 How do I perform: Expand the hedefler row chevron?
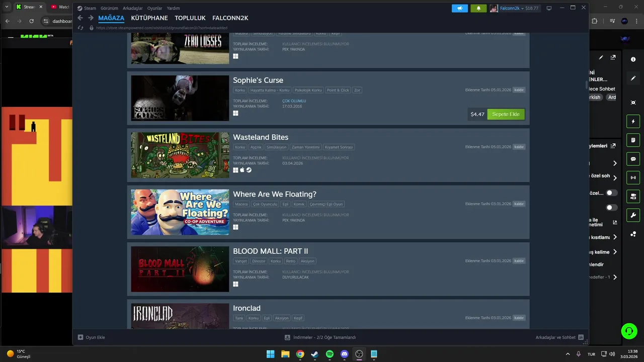pos(615,277)
